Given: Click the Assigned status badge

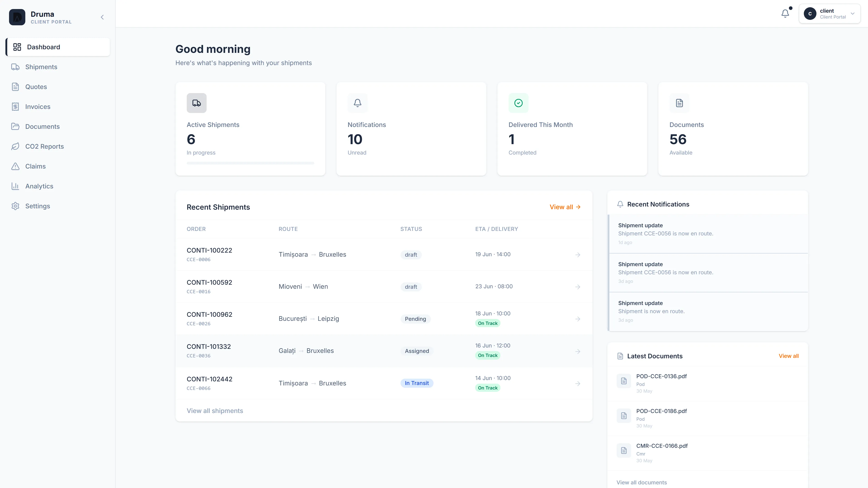Looking at the screenshot, I should pyautogui.click(x=417, y=351).
